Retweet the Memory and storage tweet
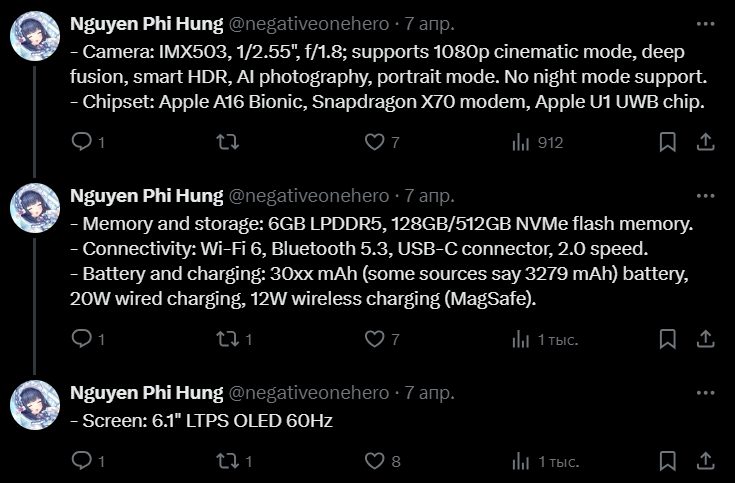 (x=229, y=340)
